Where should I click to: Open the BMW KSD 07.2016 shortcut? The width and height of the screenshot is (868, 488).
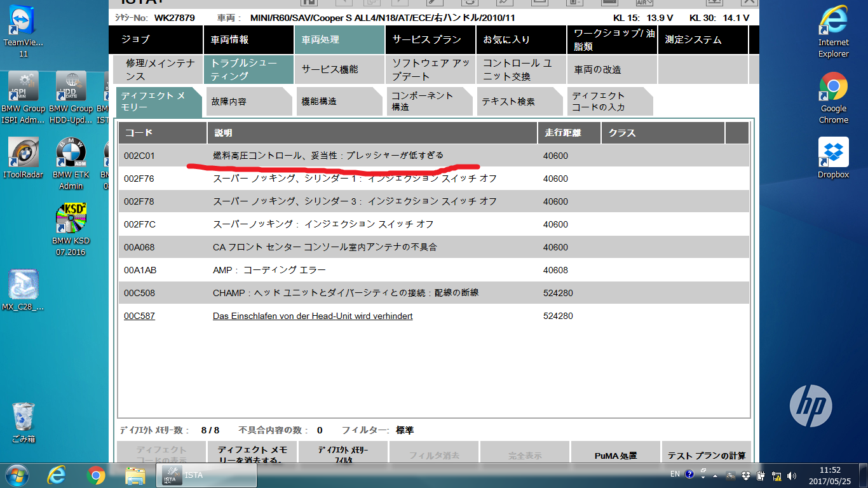pos(71,229)
